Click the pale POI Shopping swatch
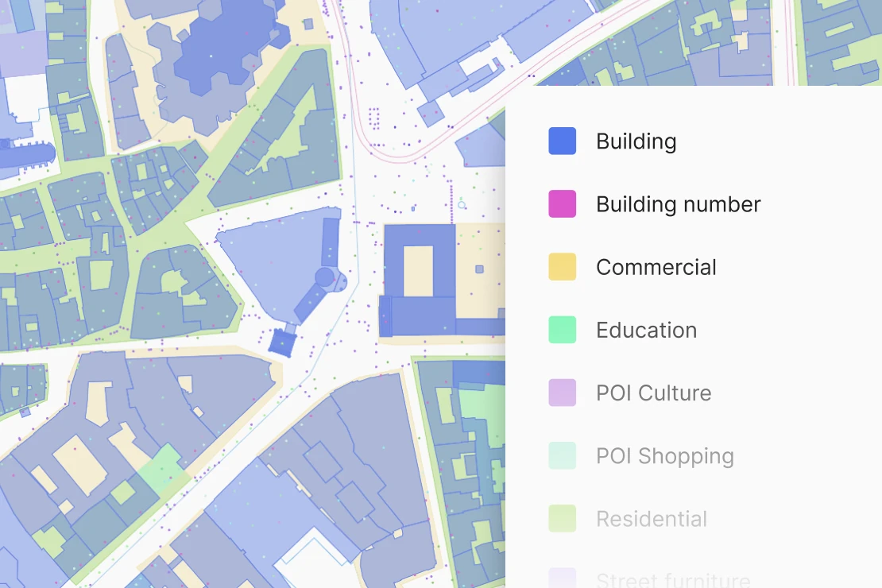The width and height of the screenshot is (882, 588). point(562,455)
